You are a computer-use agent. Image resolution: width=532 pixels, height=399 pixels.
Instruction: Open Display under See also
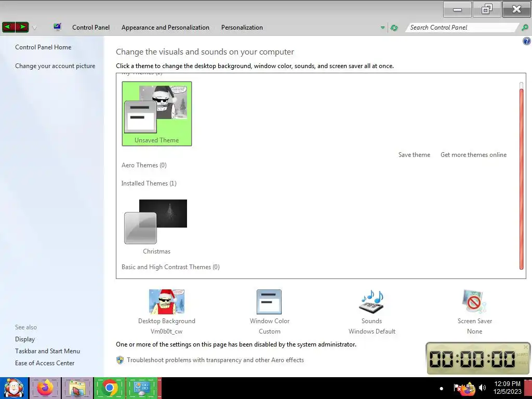pyautogui.click(x=25, y=339)
